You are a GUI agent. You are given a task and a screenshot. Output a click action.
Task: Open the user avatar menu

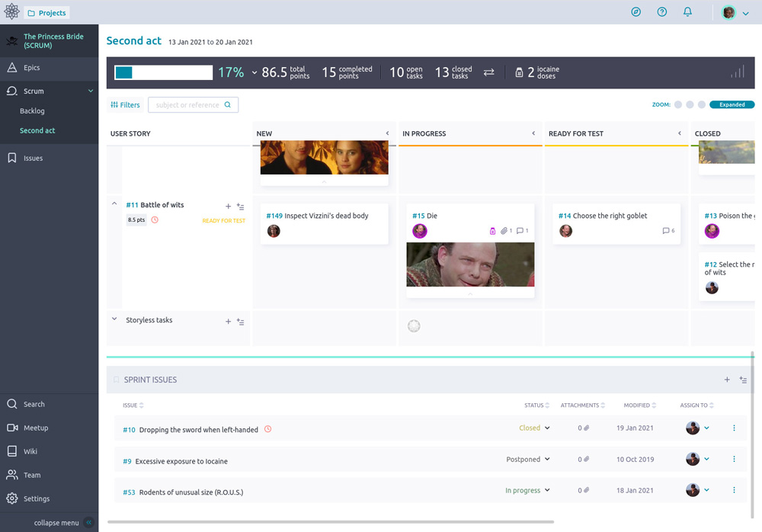pos(735,13)
